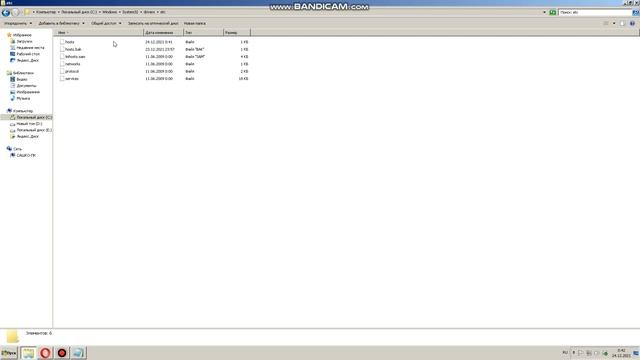Viewport: 640px width, 360px height.
Task: Click the 'Файл "BAK"' type cell
Action: (195, 49)
